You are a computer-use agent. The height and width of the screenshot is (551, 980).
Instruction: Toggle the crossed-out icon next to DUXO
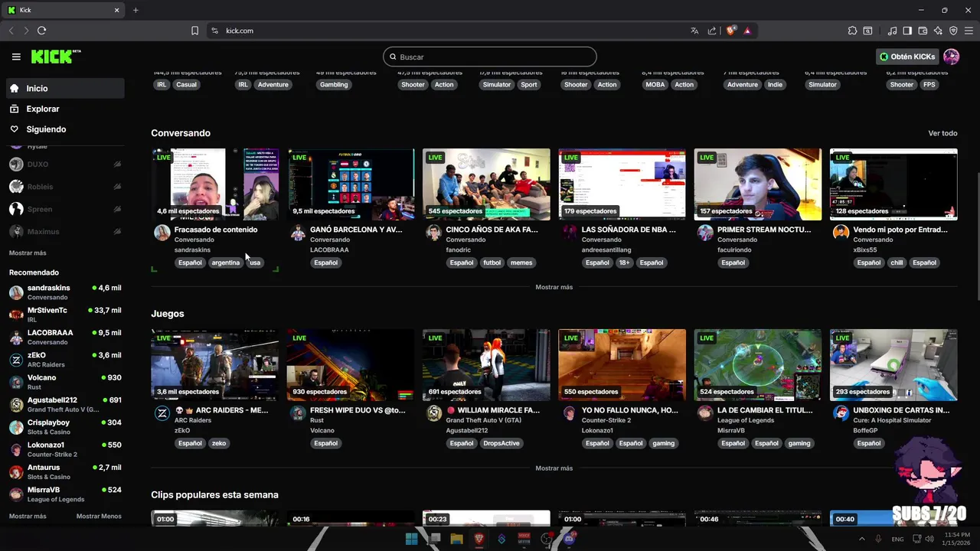pos(117,165)
